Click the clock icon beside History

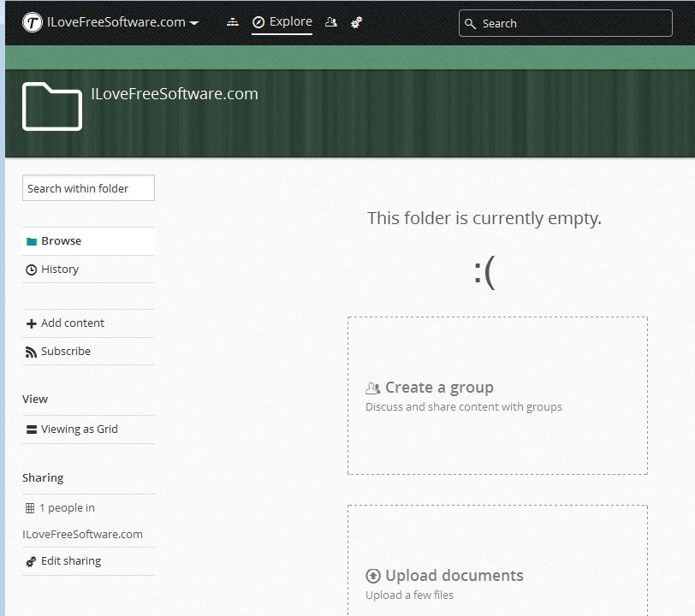[31, 269]
